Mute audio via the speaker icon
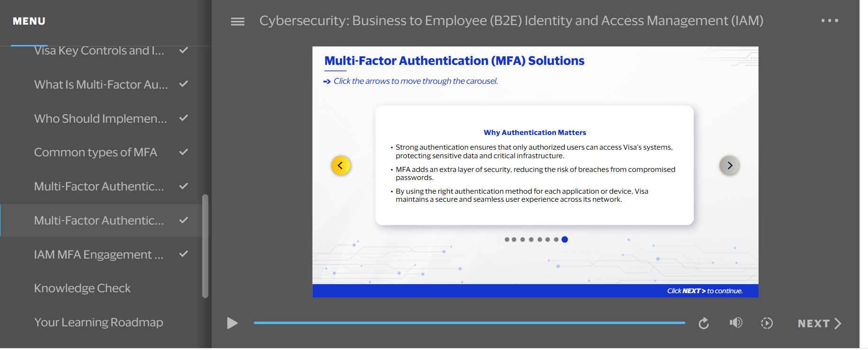 point(736,323)
